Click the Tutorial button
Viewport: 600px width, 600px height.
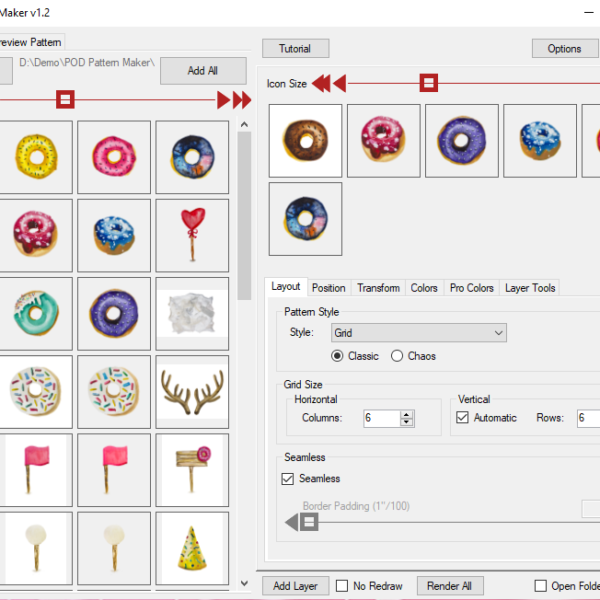click(x=295, y=49)
